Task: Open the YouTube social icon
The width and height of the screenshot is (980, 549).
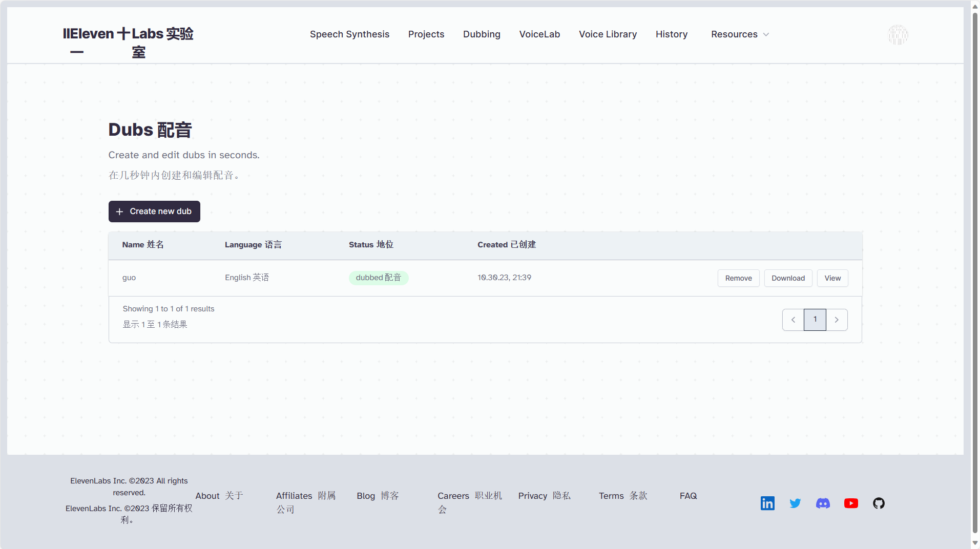Action: pos(851,503)
